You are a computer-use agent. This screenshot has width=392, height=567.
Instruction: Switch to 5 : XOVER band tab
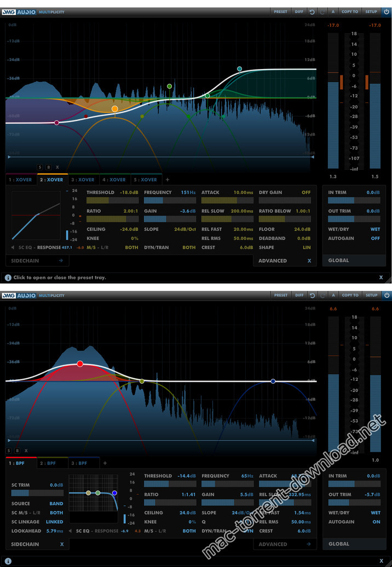[x=146, y=180]
